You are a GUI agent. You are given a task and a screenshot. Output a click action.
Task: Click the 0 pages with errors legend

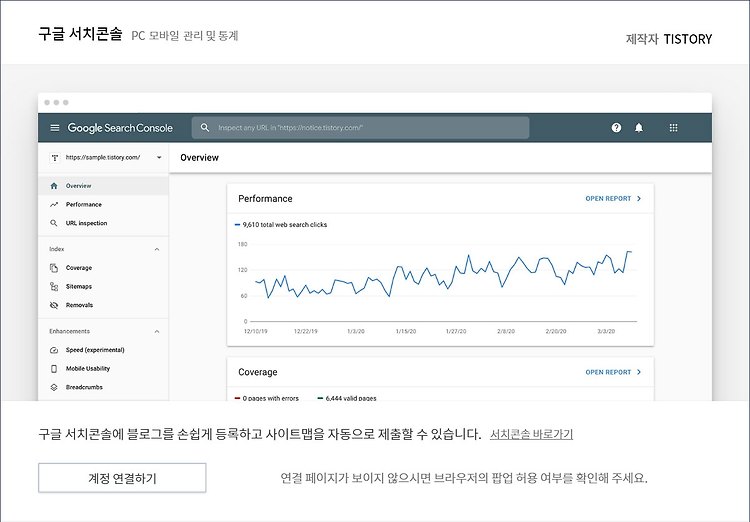click(267, 398)
